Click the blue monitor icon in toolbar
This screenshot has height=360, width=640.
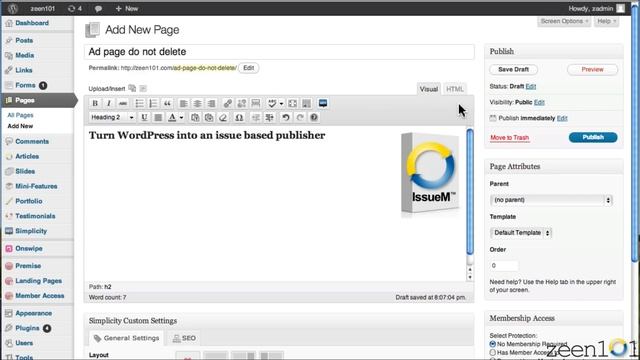coord(323,103)
